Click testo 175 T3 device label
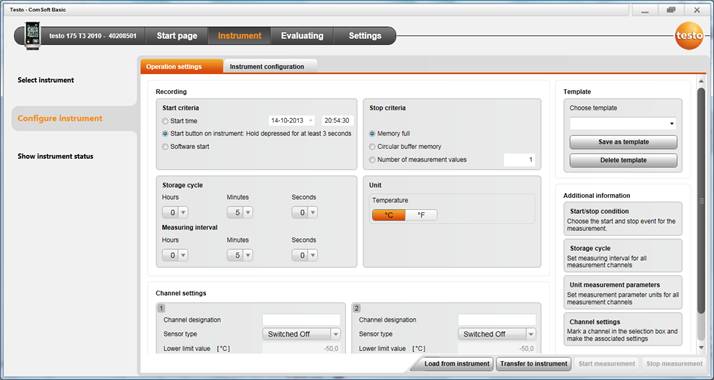Screen dimensions: 714x380 (93, 36)
